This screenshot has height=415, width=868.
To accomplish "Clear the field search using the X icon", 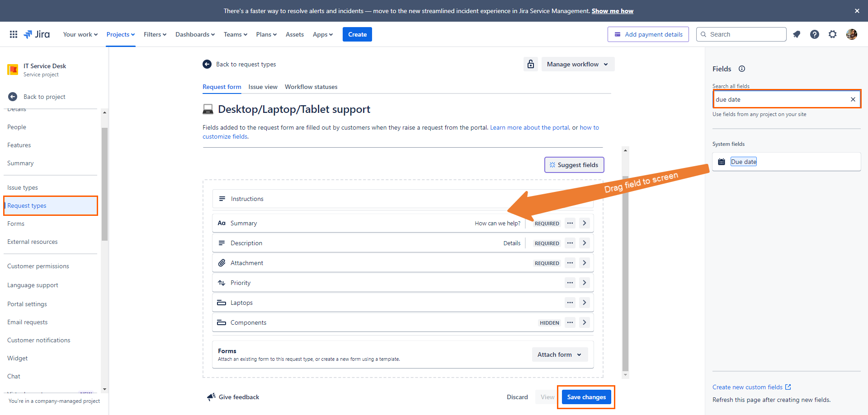I will tap(853, 99).
